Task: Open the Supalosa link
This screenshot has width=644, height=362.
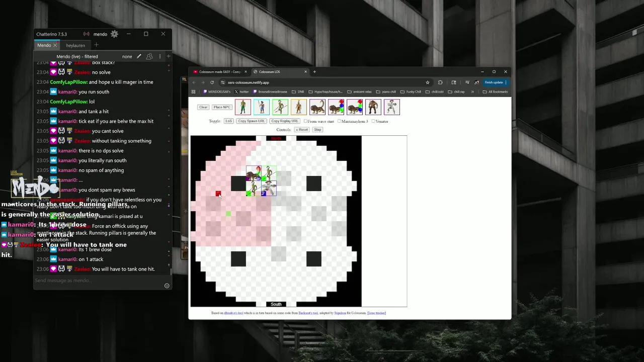Action: pos(340,313)
